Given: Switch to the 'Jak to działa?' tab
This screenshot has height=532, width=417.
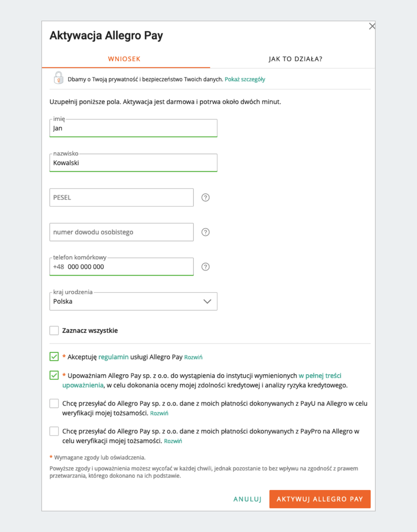Looking at the screenshot, I should click(x=295, y=59).
